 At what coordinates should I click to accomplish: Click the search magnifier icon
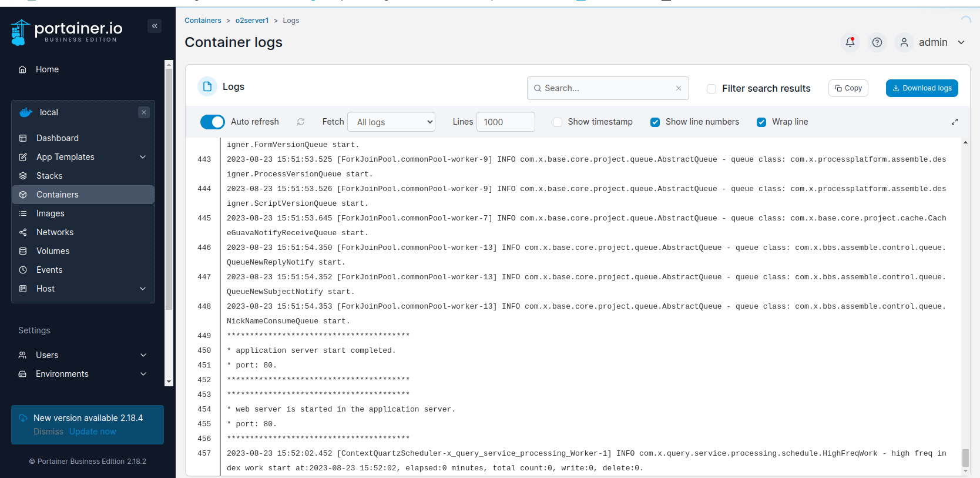pos(537,88)
